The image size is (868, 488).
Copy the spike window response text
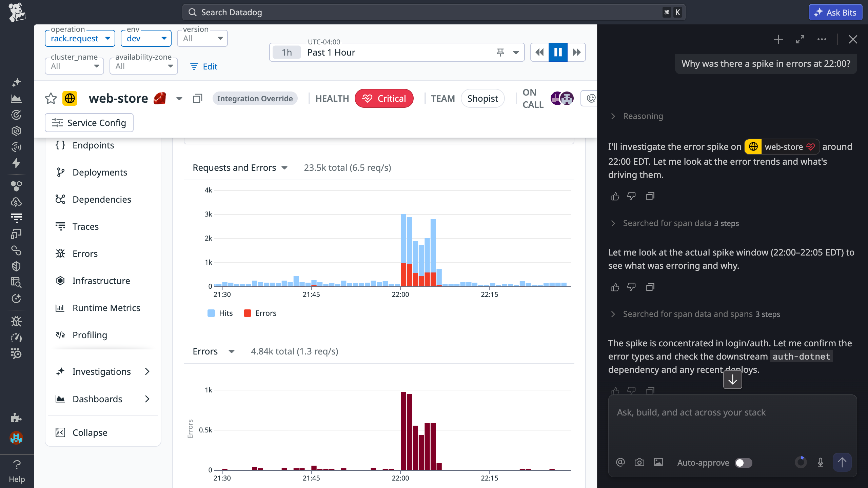tap(650, 287)
